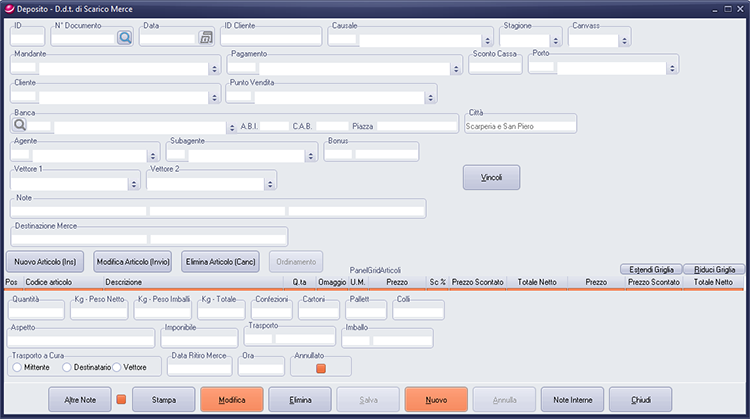Select the Destinatario radio option
The width and height of the screenshot is (750, 419).
tap(67, 367)
